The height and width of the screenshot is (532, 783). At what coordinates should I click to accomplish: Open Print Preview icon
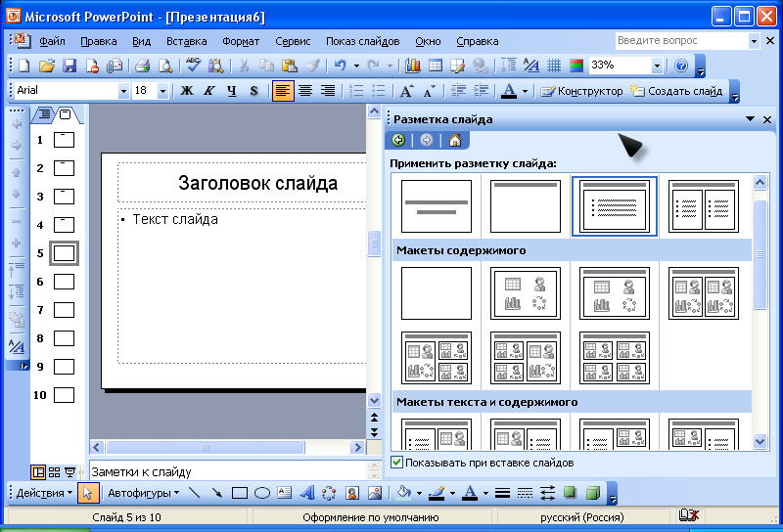click(164, 66)
